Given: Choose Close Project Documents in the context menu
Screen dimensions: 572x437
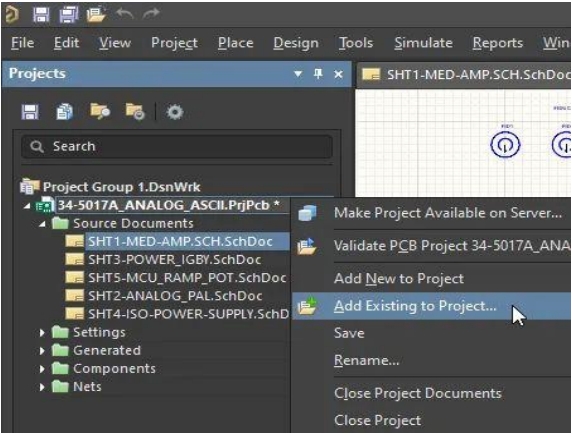Looking at the screenshot, I should [x=418, y=393].
